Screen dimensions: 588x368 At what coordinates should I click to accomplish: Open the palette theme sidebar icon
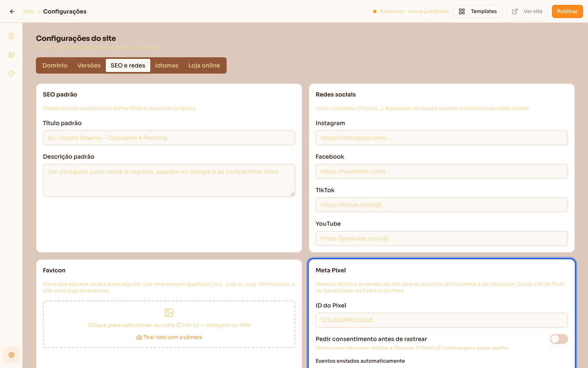11,74
